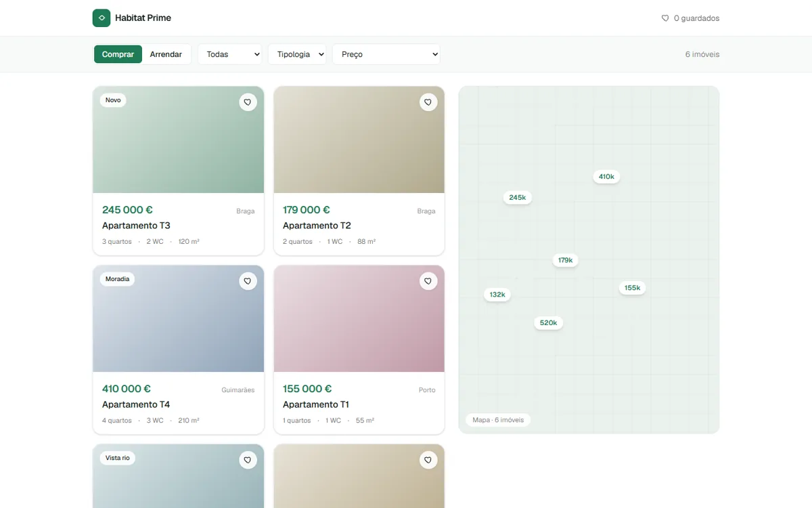Tap the heart on the untagged bottom beige listing
Screen dimensions: 812x508
pos(428,460)
